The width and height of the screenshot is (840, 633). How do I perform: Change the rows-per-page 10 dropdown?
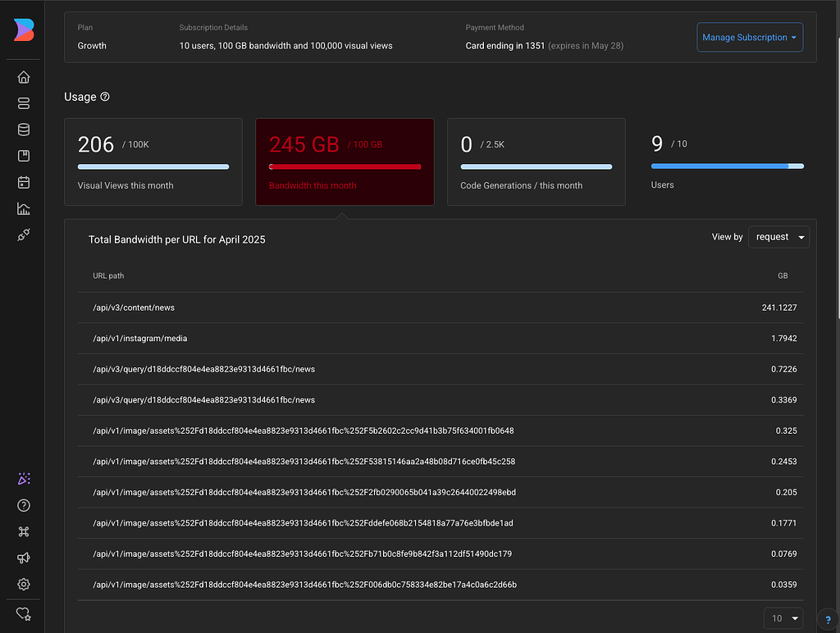pos(783,618)
